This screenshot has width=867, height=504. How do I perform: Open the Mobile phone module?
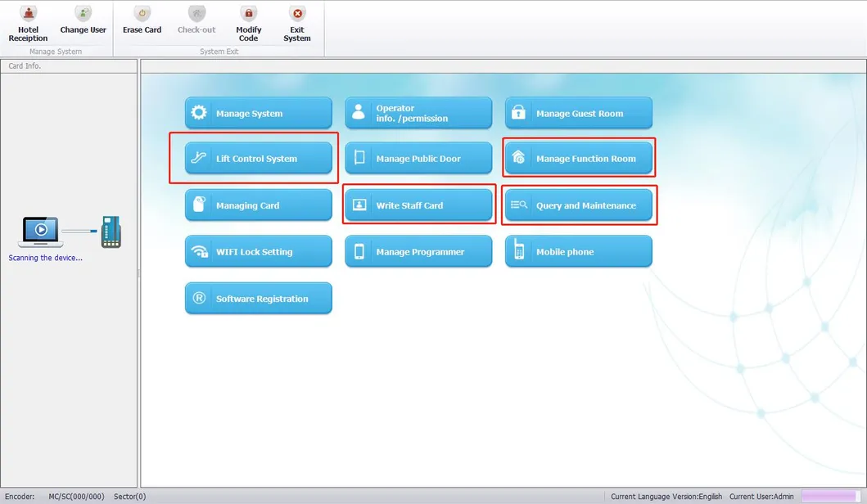pos(578,252)
